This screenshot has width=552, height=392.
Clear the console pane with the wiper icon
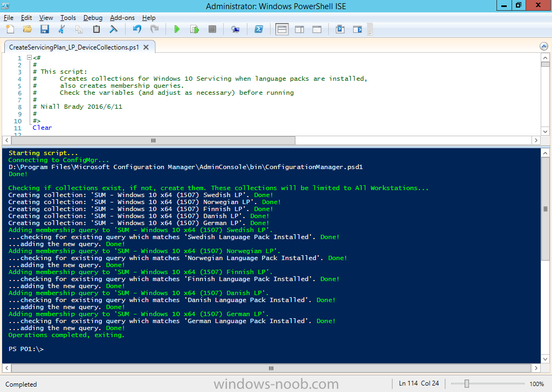(114, 29)
